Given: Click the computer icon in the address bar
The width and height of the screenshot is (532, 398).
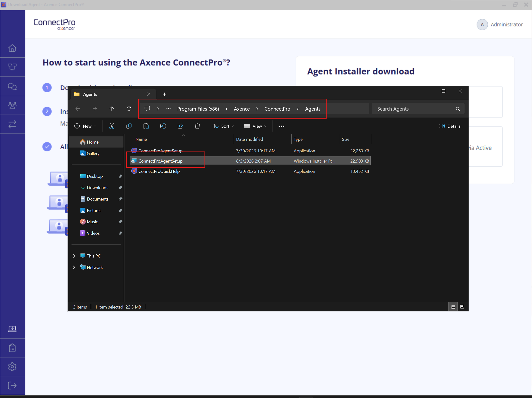Looking at the screenshot, I should [147, 109].
